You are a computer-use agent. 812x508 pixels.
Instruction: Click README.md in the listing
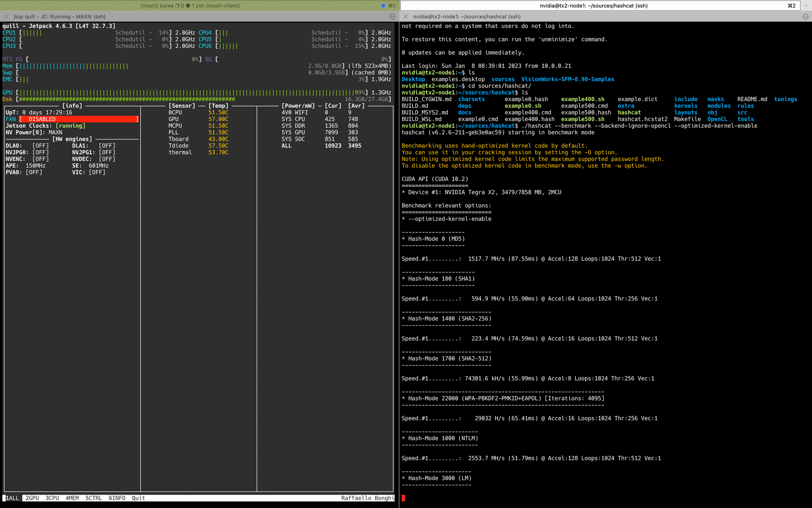[x=752, y=99]
